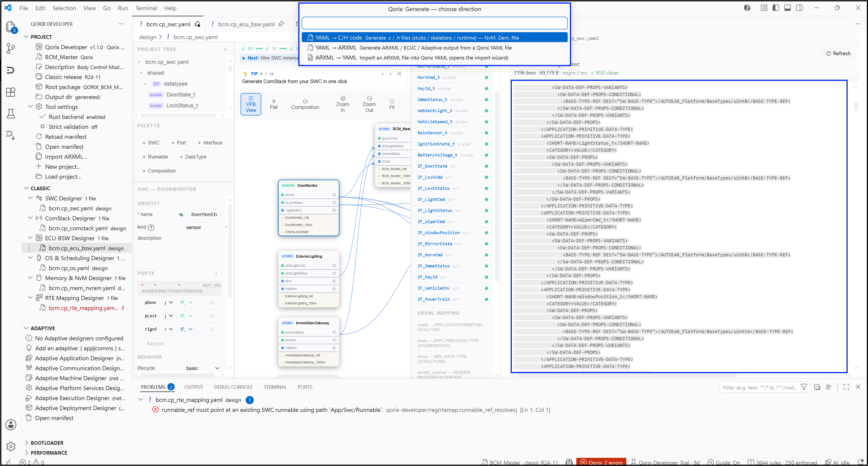Viewport: 868px width, 466px height.
Task: Switch to Flat view mode
Action: (x=274, y=104)
